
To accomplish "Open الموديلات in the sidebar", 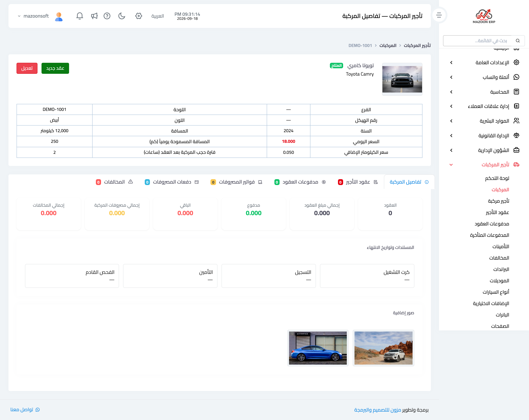I will 500,280.
